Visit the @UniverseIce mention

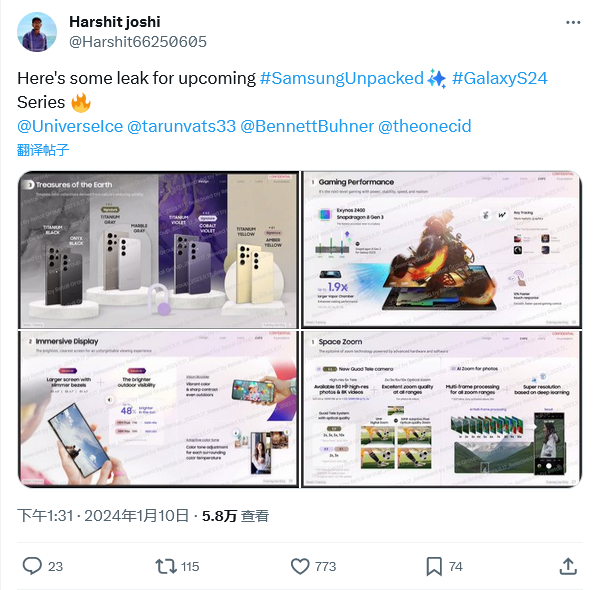[70, 126]
